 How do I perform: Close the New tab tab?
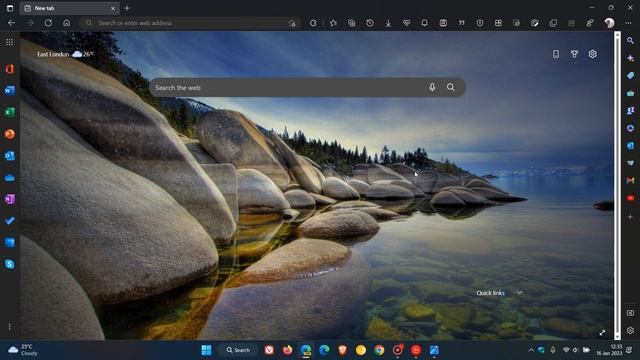point(113,8)
